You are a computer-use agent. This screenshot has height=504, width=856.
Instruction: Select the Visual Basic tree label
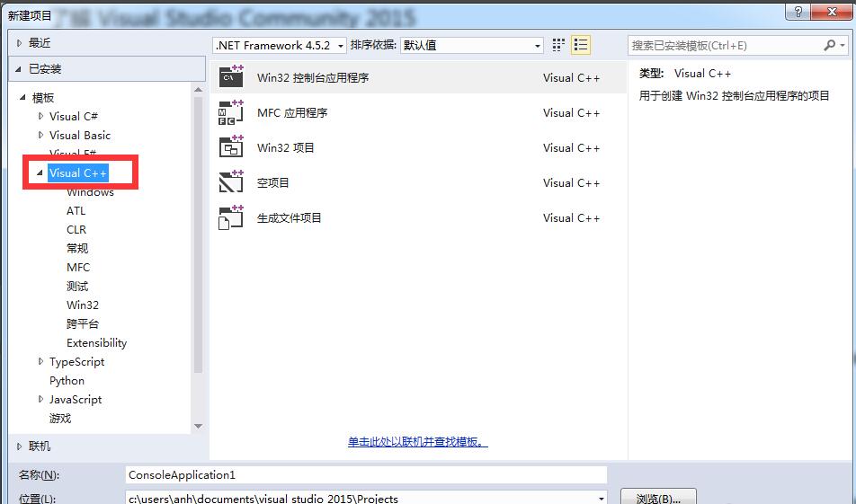(x=80, y=135)
